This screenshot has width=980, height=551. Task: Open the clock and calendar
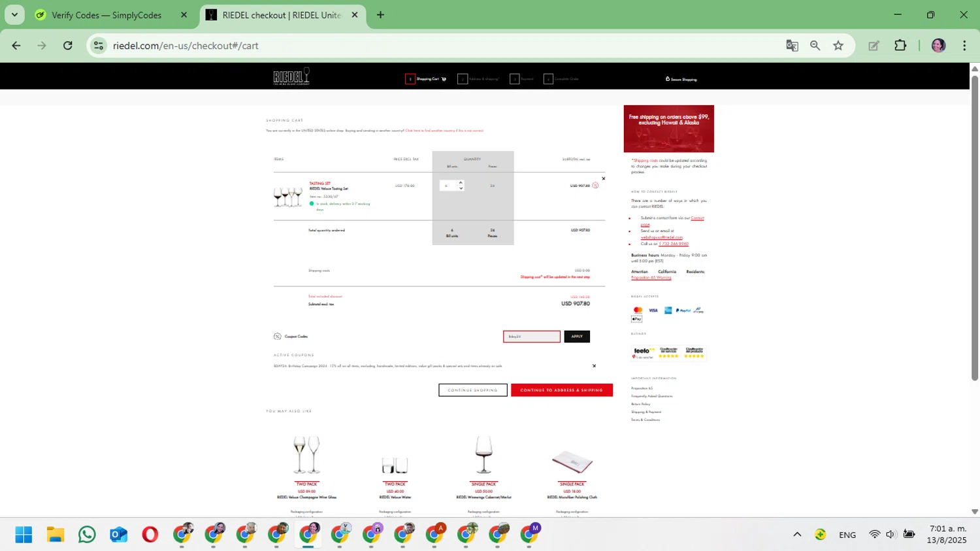point(947,535)
